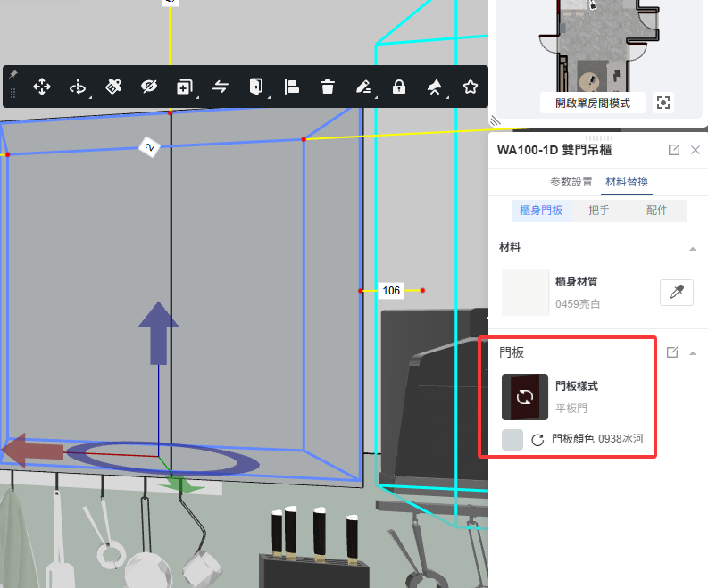Image resolution: width=708 pixels, height=588 pixels.
Task: Toggle the lock on selected cabinet
Action: click(x=399, y=87)
